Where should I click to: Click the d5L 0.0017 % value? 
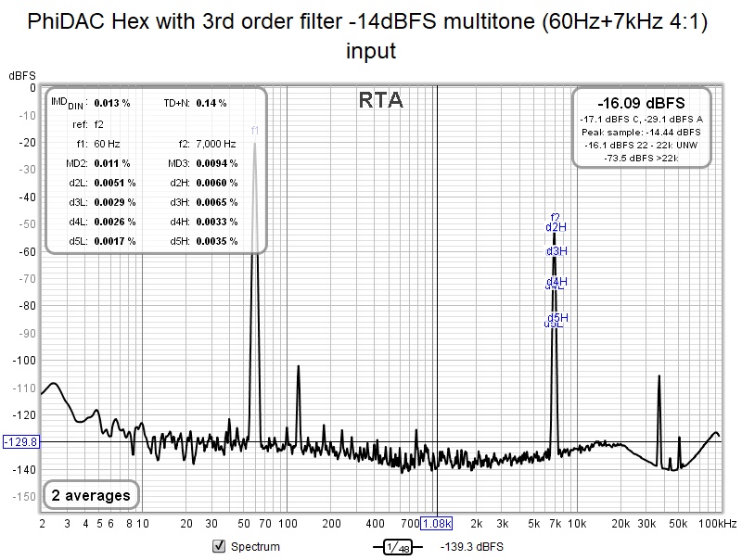115,241
